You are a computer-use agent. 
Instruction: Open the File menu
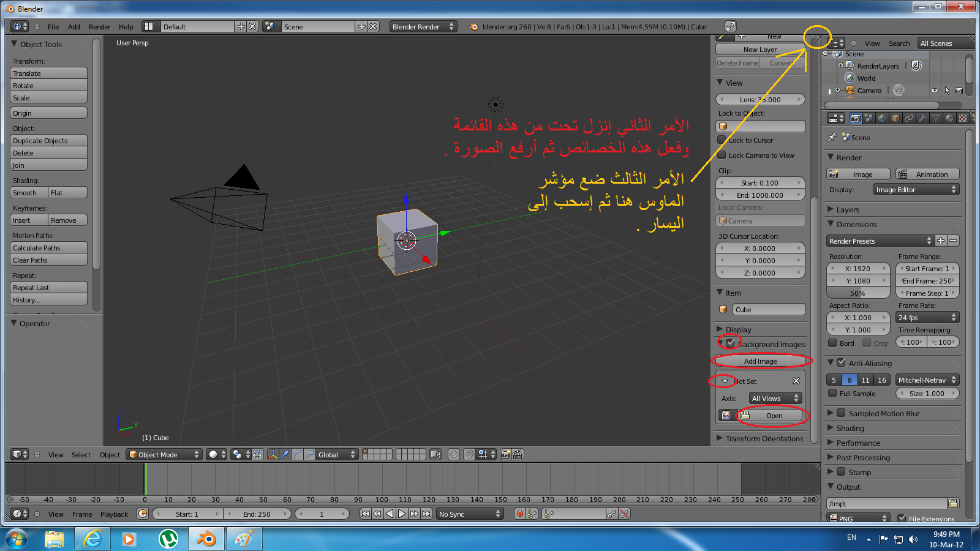(53, 27)
